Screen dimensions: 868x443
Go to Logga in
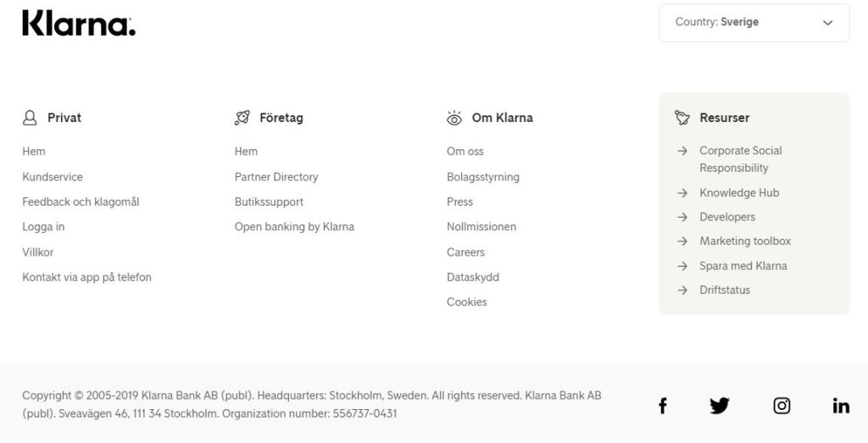point(43,227)
